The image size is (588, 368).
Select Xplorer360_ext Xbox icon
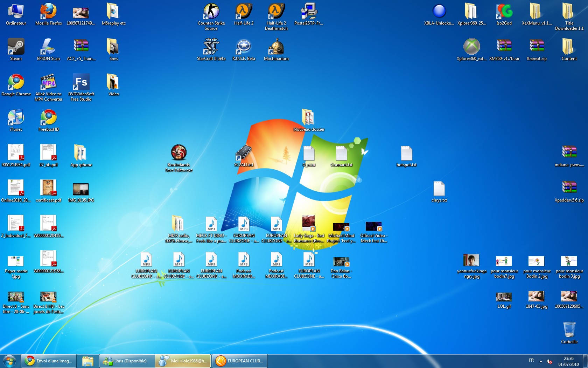tap(471, 50)
